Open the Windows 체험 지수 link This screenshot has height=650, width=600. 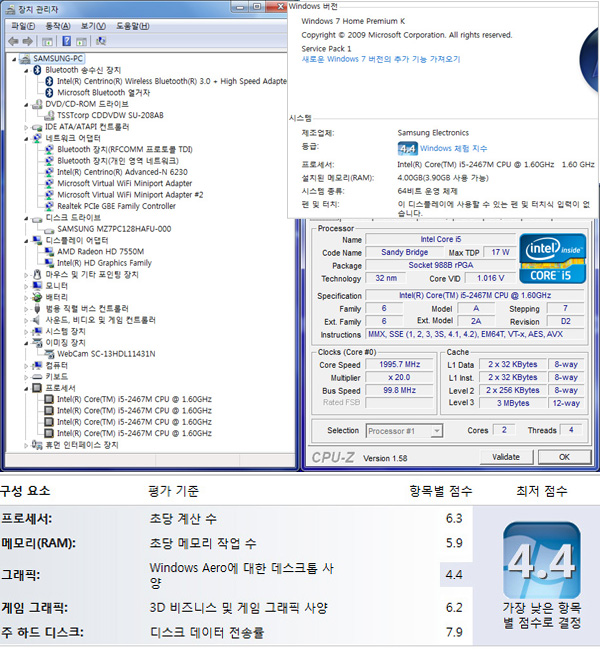453,148
